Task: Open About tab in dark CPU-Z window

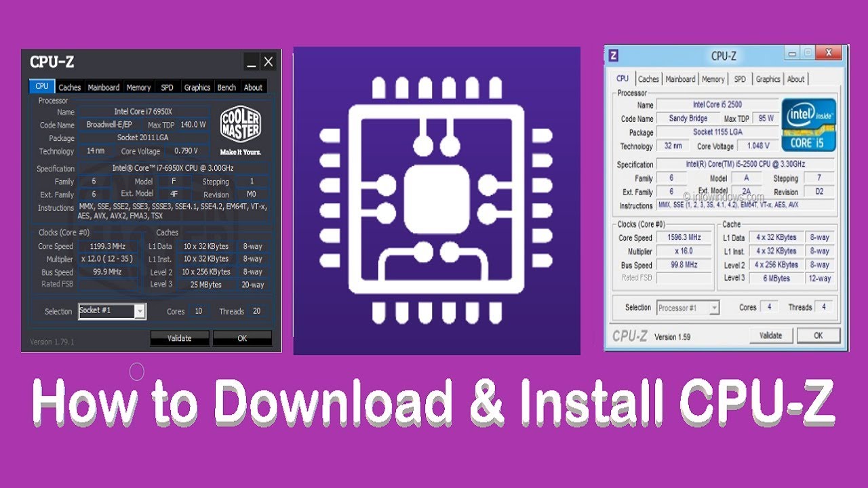Action: (x=253, y=87)
